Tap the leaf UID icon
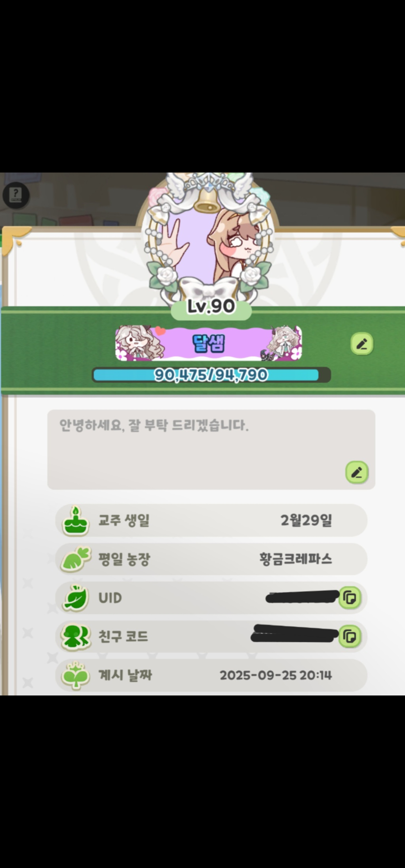Viewport: 405px width, 868px height. pos(75,598)
